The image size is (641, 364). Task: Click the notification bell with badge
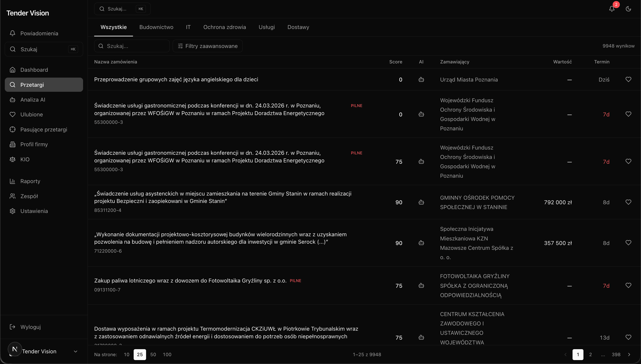click(x=612, y=9)
